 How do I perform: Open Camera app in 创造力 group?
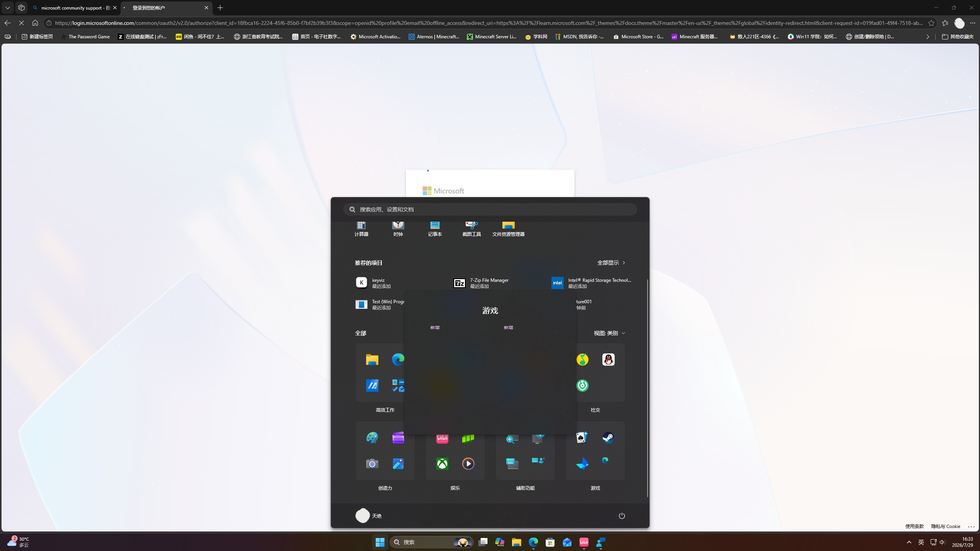(x=372, y=464)
